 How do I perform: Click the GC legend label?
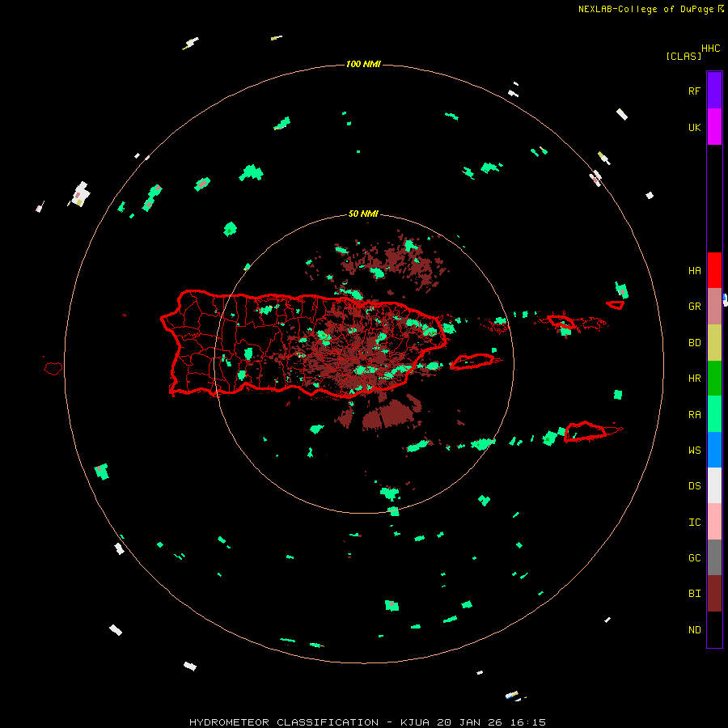pos(694,557)
